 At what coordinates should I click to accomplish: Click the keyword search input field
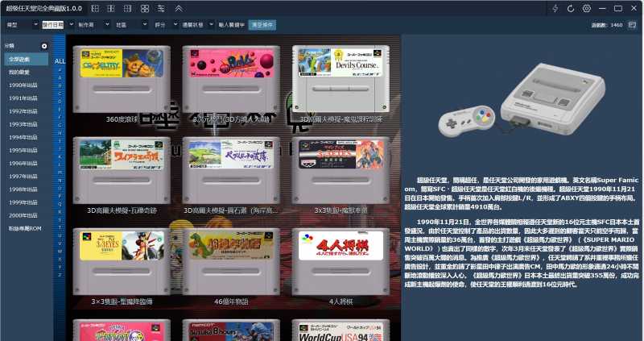(232, 25)
